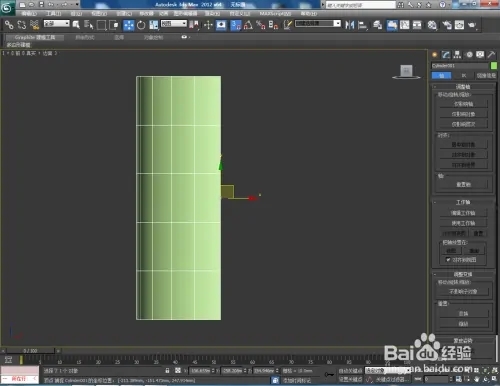The image size is (500, 386).
Task: Toggle the Keyboard Shortcut Override button
Action: point(221,25)
